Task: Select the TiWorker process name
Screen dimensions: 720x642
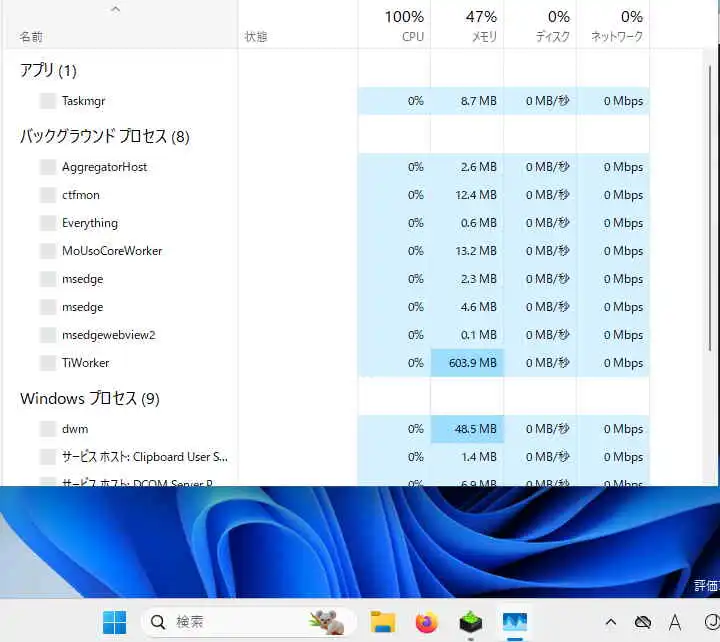Action: 86,363
